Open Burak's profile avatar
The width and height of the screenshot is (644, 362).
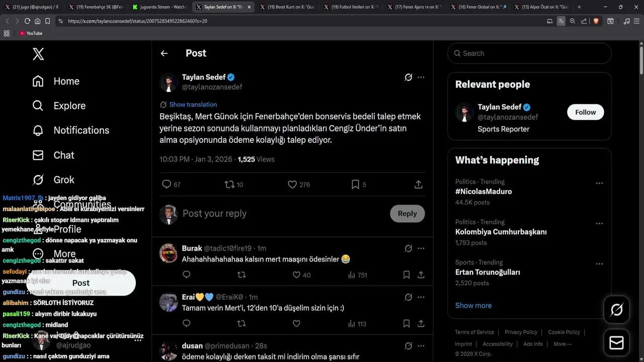coord(169,253)
